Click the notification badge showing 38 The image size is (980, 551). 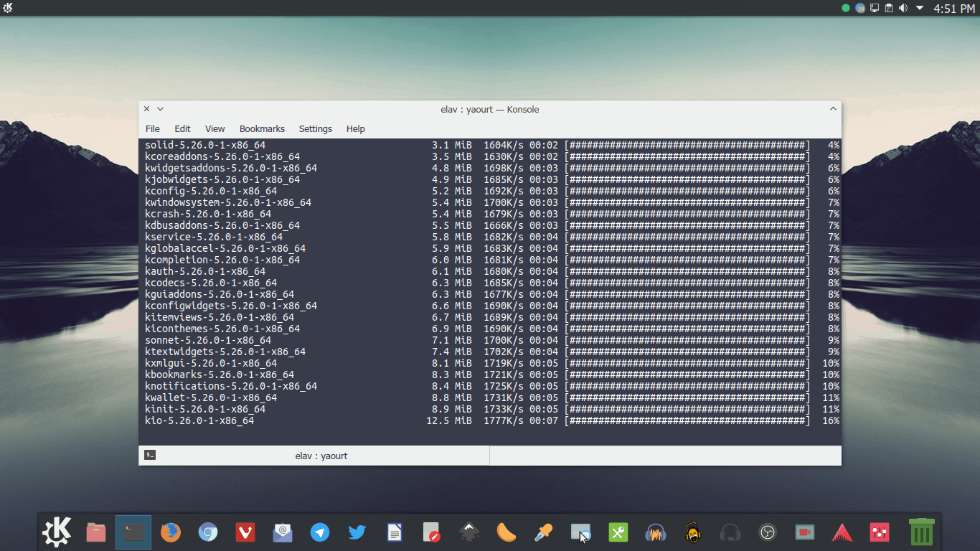(859, 8)
